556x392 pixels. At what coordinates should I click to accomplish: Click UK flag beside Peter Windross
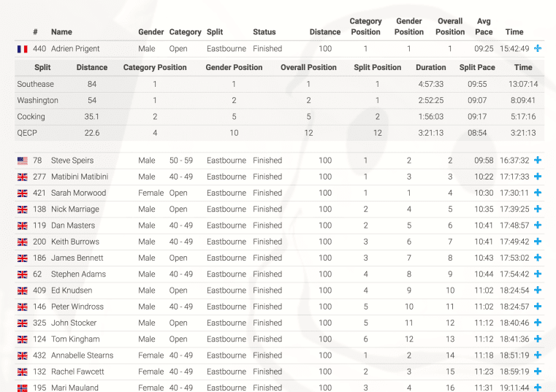(x=23, y=307)
